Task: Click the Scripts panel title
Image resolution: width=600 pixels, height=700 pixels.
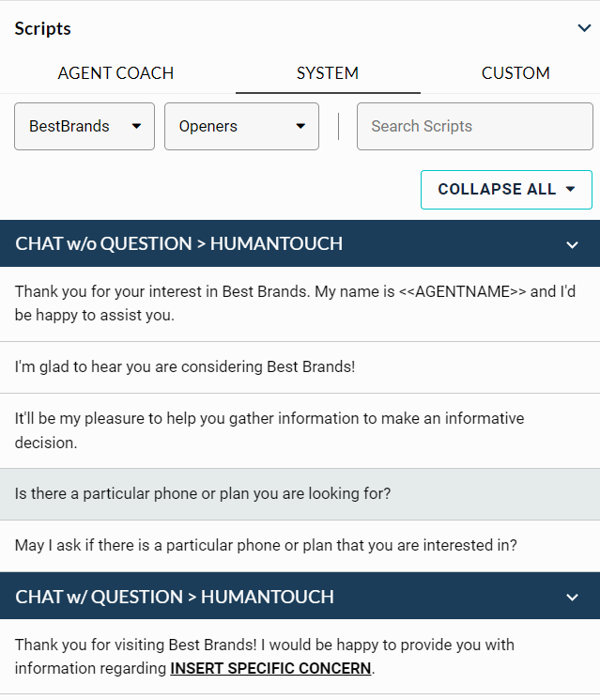Action: coord(43,28)
